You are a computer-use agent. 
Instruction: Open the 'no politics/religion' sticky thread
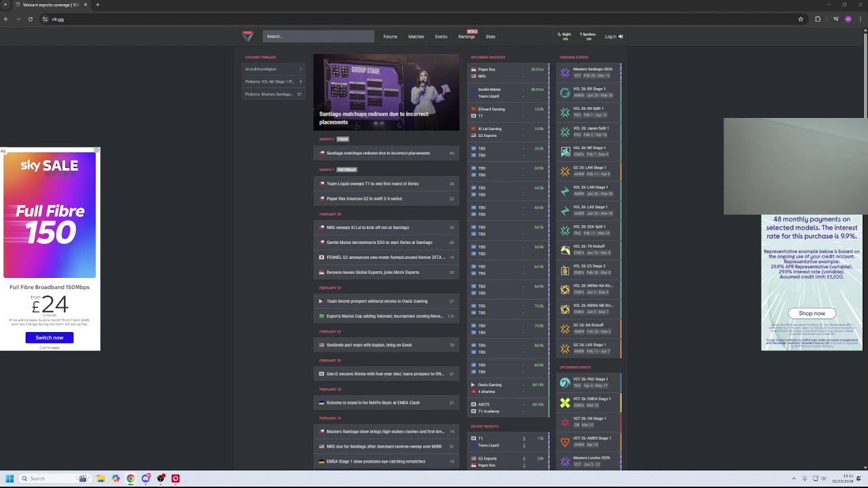[273, 69]
